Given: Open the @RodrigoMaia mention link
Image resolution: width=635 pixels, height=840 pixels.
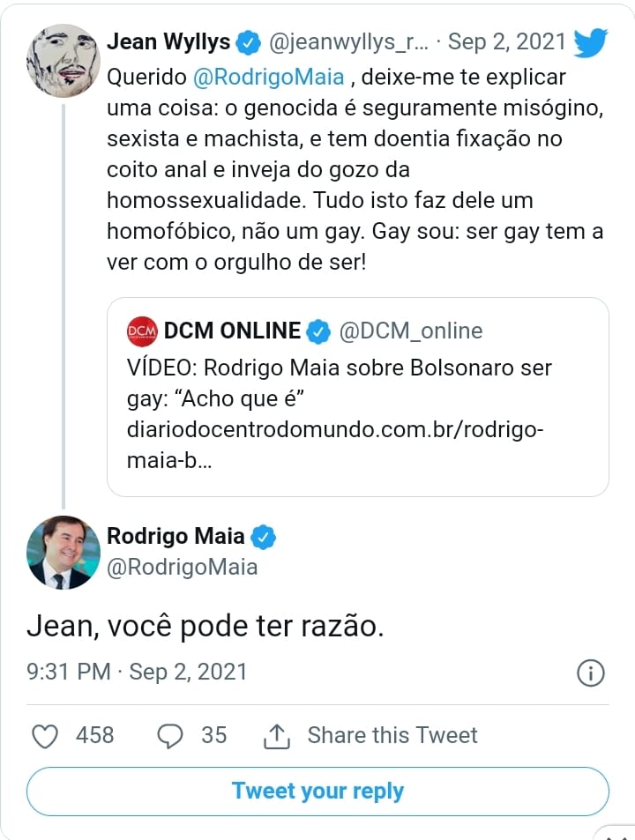Looking at the screenshot, I should [268, 77].
